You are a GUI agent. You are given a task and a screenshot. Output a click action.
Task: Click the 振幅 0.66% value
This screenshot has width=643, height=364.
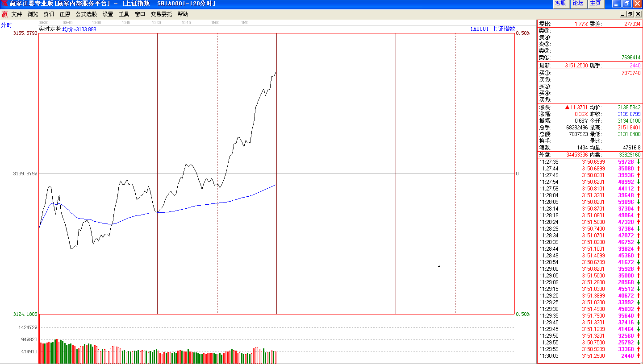pos(581,121)
